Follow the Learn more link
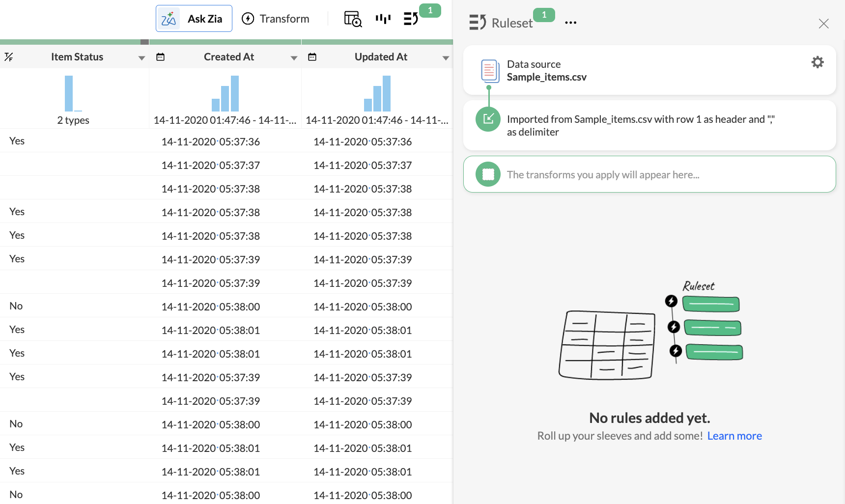 coord(734,436)
